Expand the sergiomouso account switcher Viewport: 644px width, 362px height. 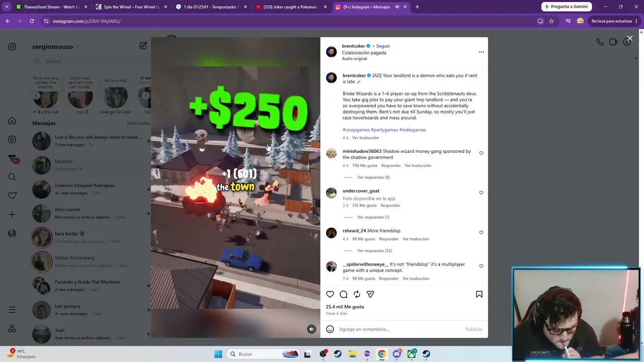(x=55, y=47)
